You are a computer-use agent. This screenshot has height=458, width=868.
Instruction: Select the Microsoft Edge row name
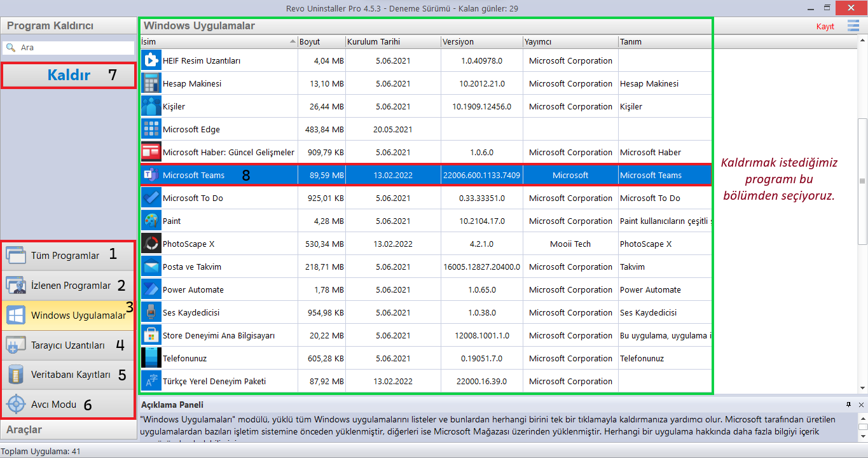pos(191,129)
